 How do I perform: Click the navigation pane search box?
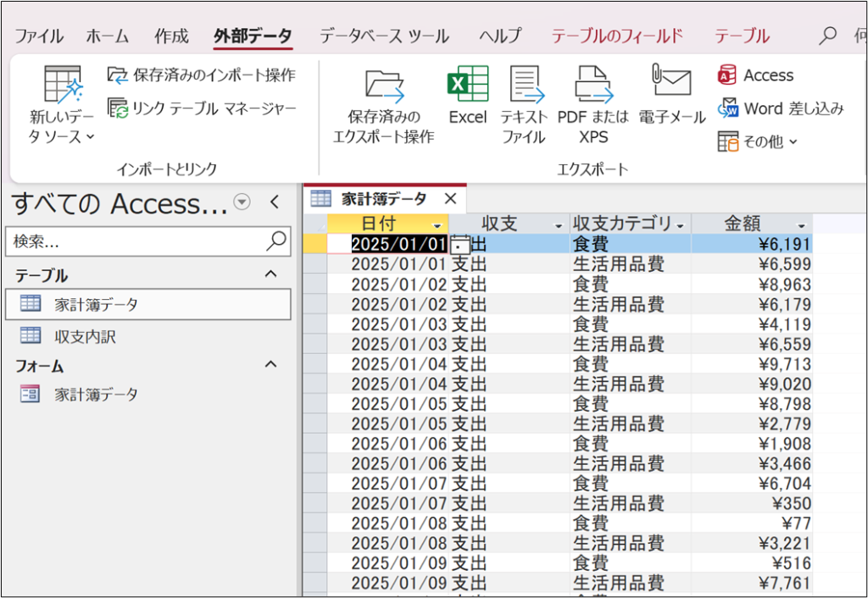click(x=136, y=241)
